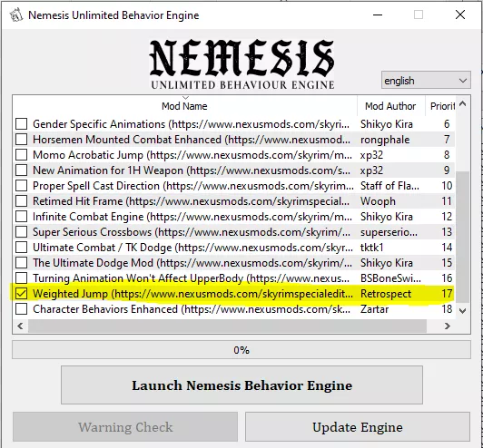This screenshot has width=483, height=448.
Task: Click the horizontal scroll left arrow
Action: click(x=20, y=326)
